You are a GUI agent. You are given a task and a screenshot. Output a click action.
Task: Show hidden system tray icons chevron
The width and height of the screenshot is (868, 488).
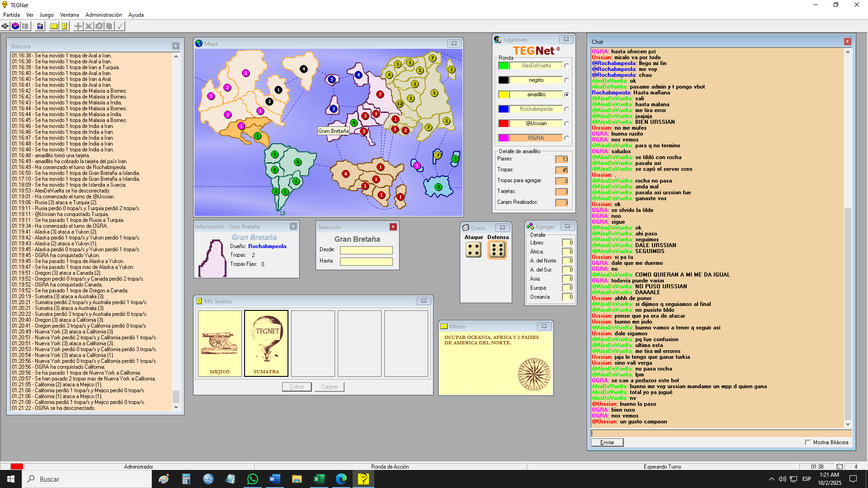coord(771,479)
